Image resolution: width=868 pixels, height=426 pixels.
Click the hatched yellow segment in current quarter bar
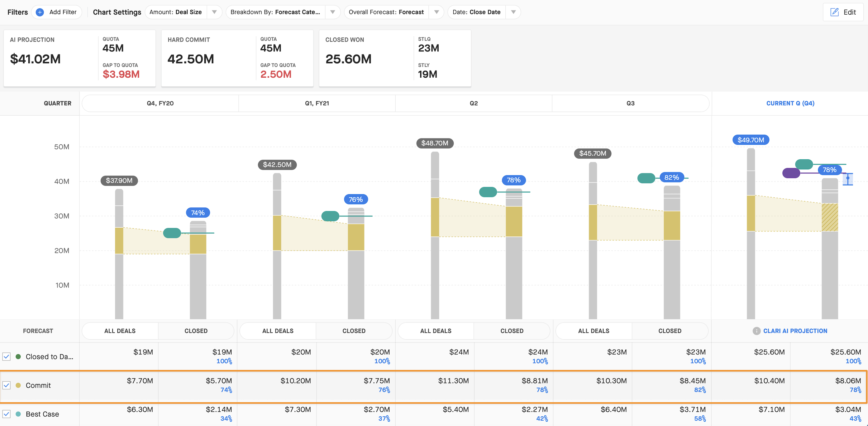tap(830, 217)
